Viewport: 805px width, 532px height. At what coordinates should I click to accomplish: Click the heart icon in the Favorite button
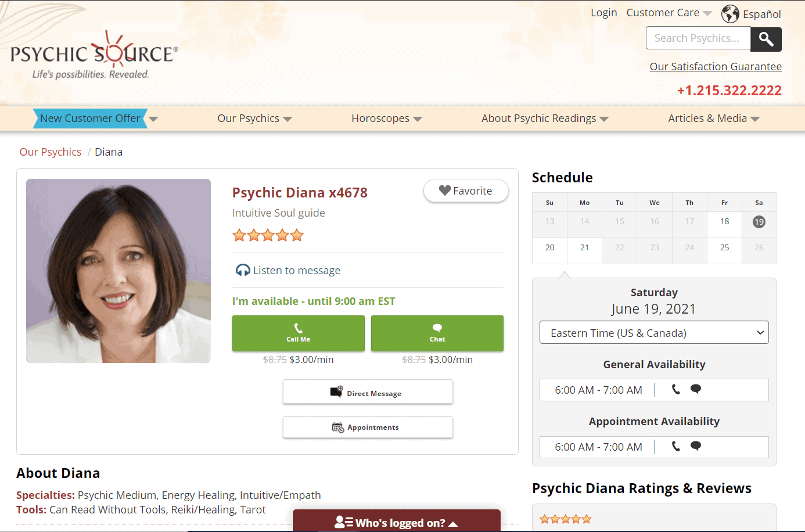pyautogui.click(x=445, y=190)
